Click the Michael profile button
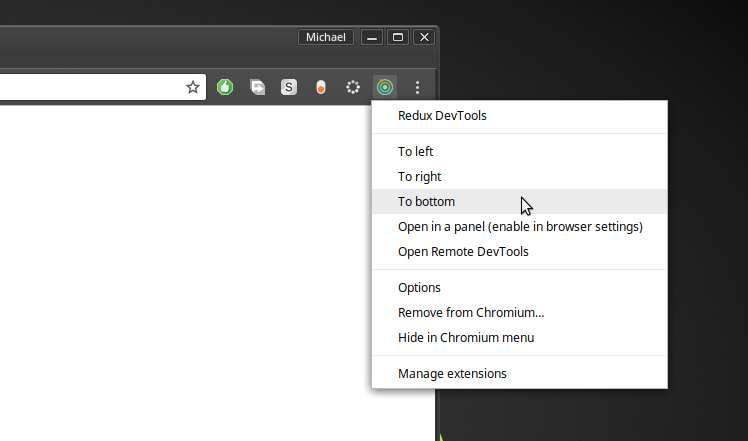 tap(326, 37)
